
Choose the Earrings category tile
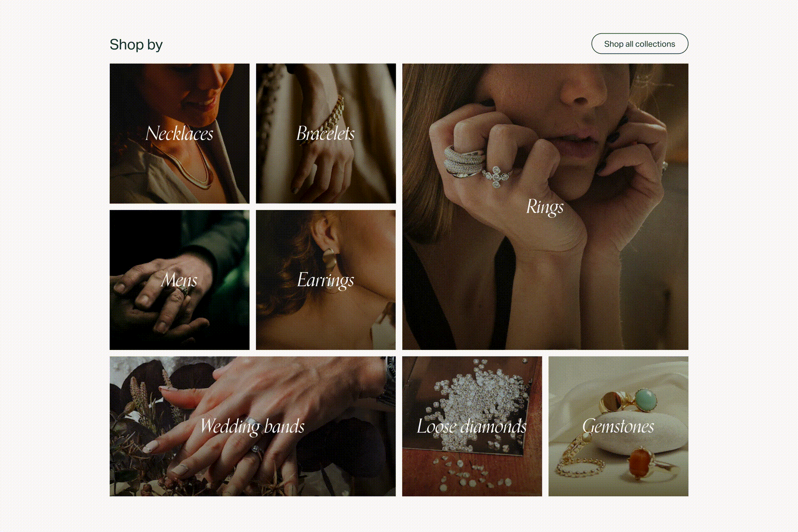(x=326, y=280)
